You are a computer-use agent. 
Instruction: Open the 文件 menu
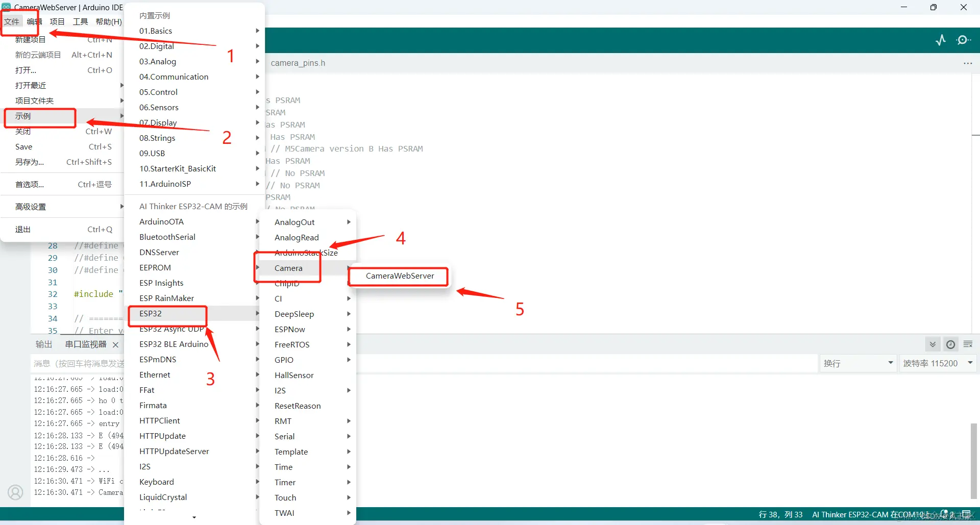pyautogui.click(x=12, y=21)
